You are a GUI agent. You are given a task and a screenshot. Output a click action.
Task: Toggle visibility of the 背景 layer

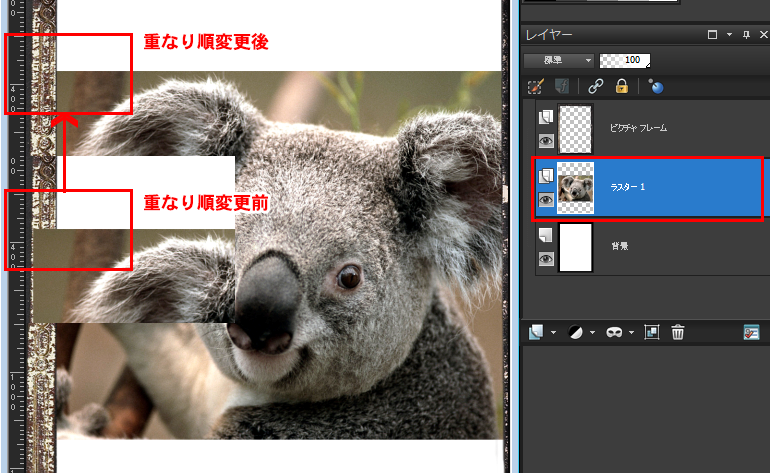point(546,259)
